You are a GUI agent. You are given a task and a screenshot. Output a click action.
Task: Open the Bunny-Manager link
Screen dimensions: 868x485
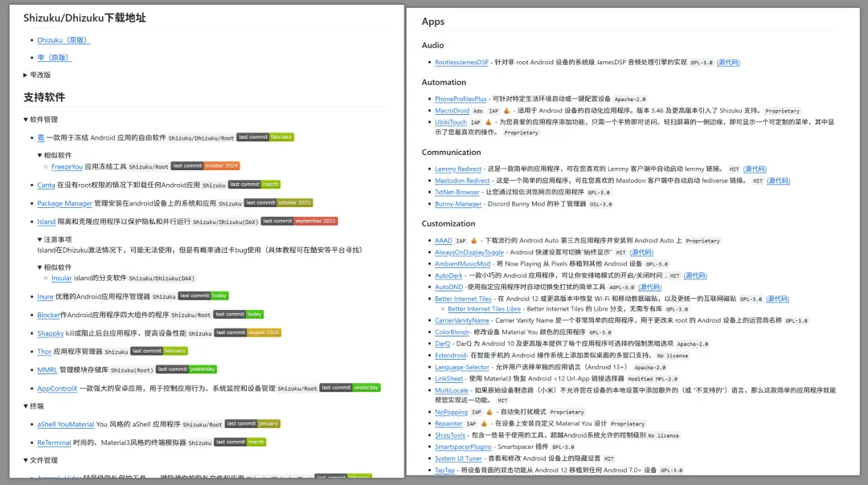point(458,204)
